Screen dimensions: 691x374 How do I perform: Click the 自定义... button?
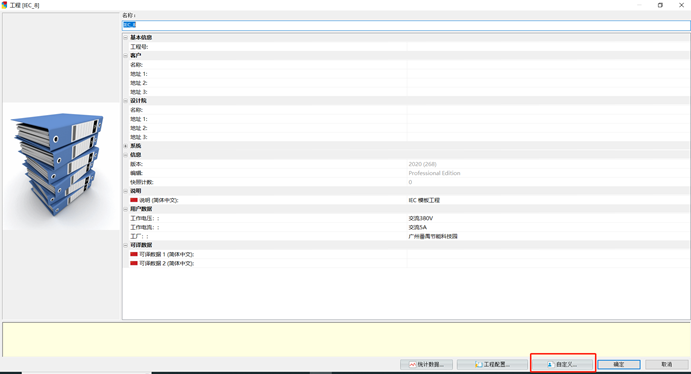(x=562, y=364)
